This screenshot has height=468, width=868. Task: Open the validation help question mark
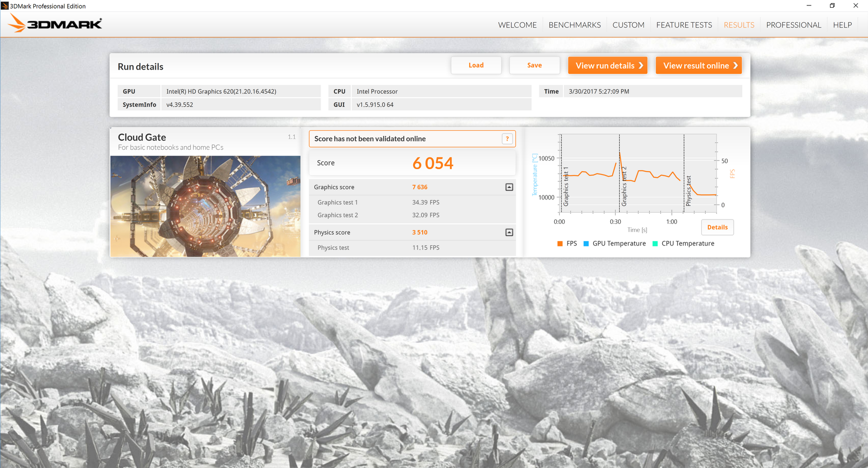pyautogui.click(x=507, y=139)
